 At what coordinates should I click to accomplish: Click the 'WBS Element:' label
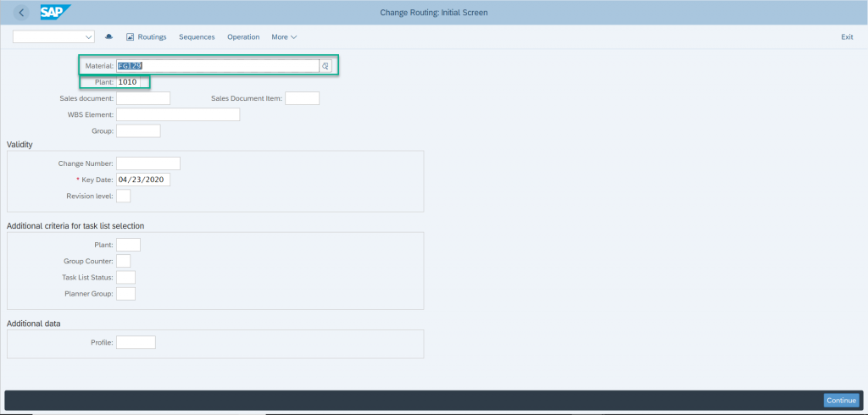point(90,114)
